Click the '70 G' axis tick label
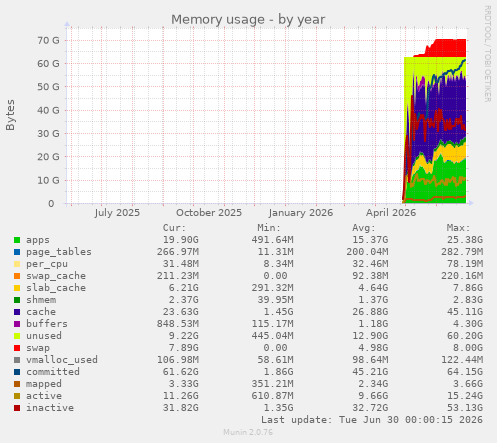The width and height of the screenshot is (497, 443). pos(48,40)
